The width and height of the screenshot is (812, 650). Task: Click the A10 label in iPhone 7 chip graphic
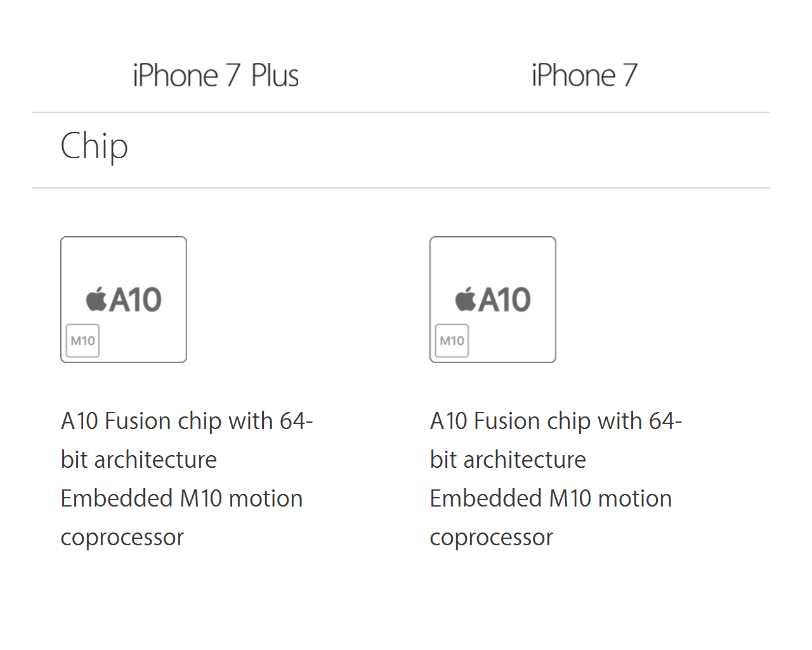tap(505, 300)
